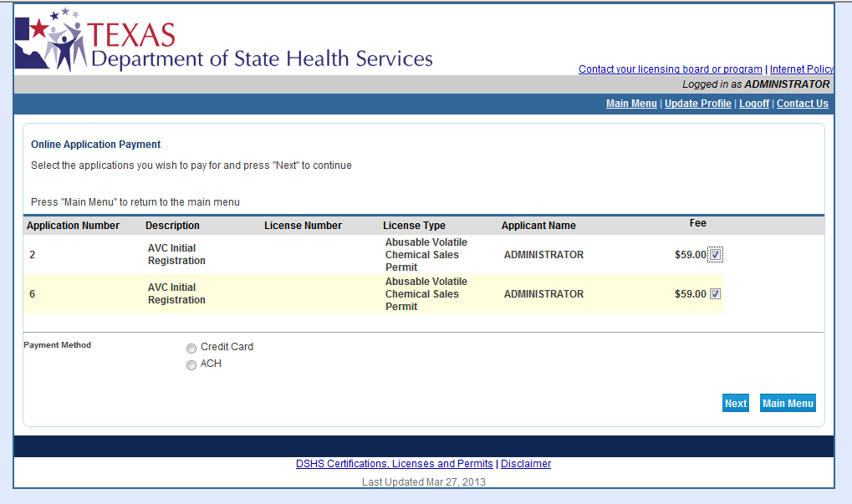Check the fee checkbox for application 2
Screen dimensions: 852x504
tap(715, 255)
